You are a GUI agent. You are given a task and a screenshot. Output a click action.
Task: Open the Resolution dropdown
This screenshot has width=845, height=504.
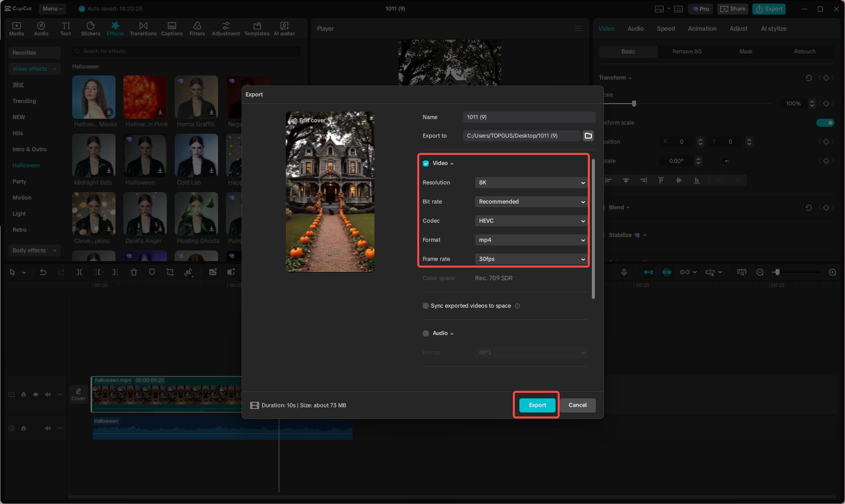point(530,183)
